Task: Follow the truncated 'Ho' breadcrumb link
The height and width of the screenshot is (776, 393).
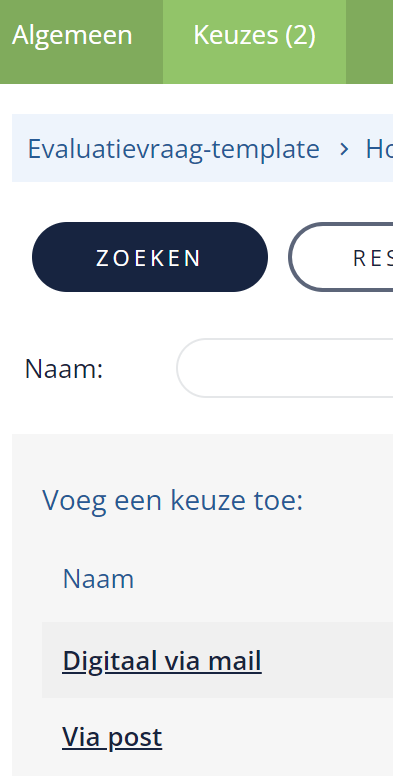Action: 379,148
